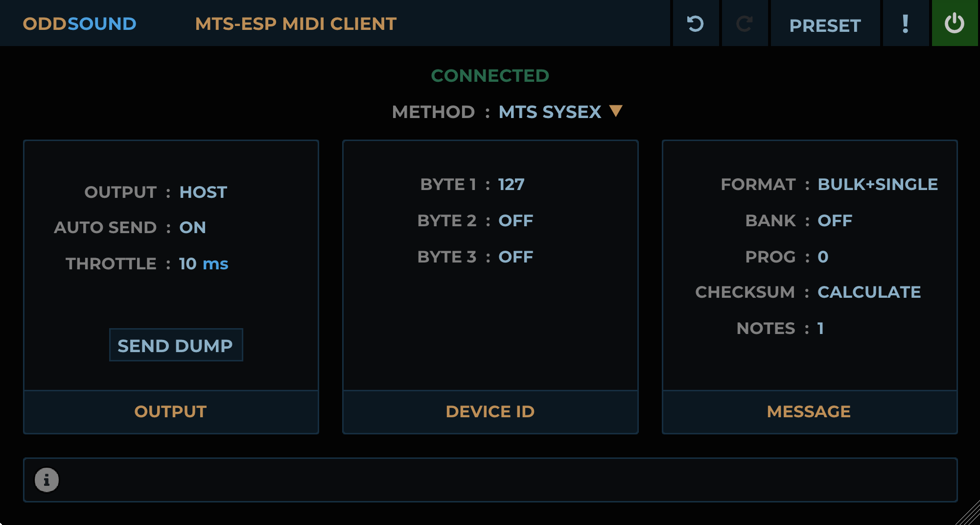This screenshot has width=980, height=525.
Task: Toggle AUTO SEND on/off value
Action: coord(192,228)
